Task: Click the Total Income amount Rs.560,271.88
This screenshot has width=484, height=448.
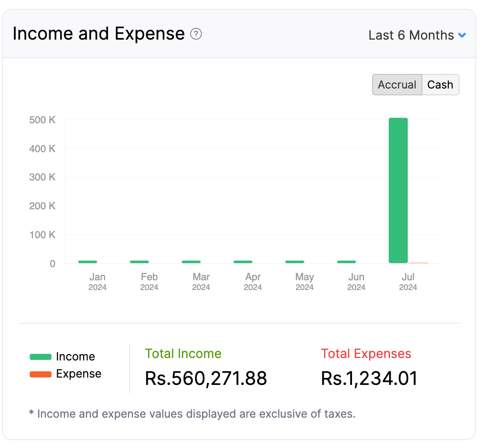Action: (206, 379)
